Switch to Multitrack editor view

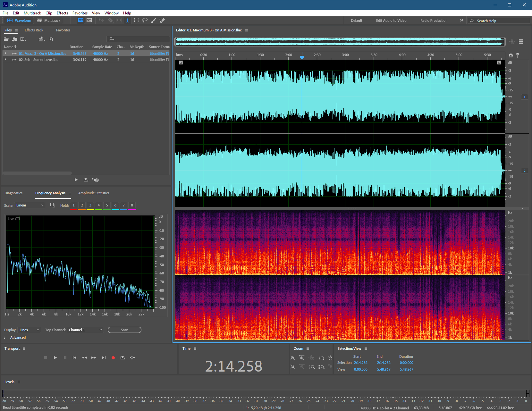pos(49,20)
